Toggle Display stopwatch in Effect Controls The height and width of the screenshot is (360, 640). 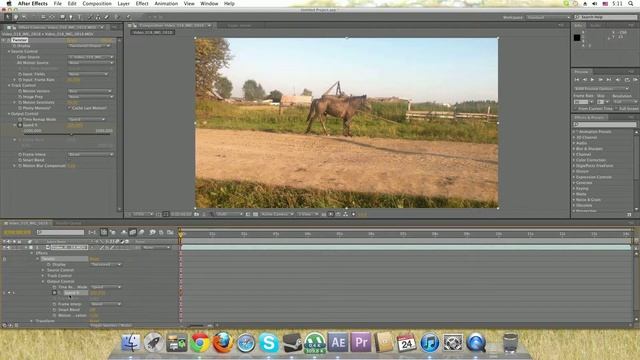pos(15,46)
